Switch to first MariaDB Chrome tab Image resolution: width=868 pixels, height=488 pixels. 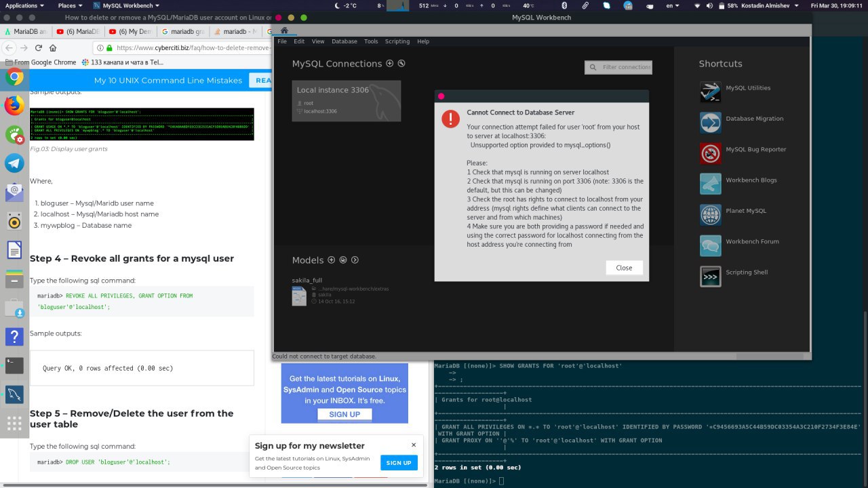point(26,31)
